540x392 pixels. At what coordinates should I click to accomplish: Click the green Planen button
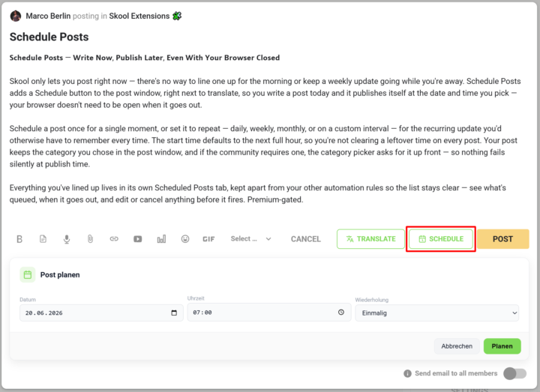[502, 346]
